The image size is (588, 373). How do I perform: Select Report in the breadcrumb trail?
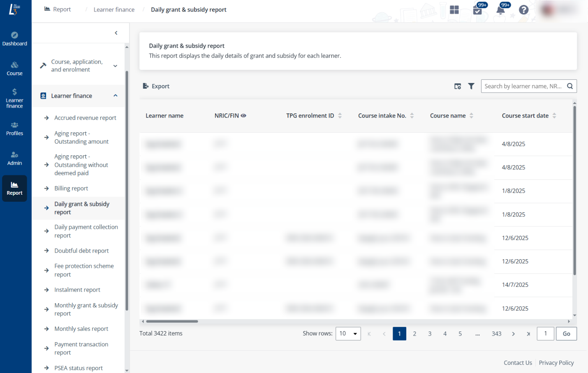[61, 9]
